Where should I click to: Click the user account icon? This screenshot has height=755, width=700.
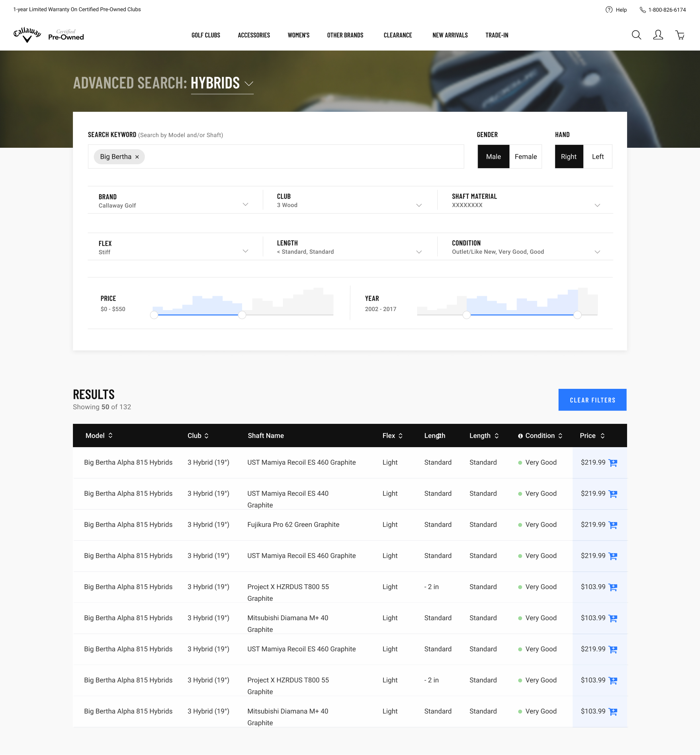click(658, 35)
